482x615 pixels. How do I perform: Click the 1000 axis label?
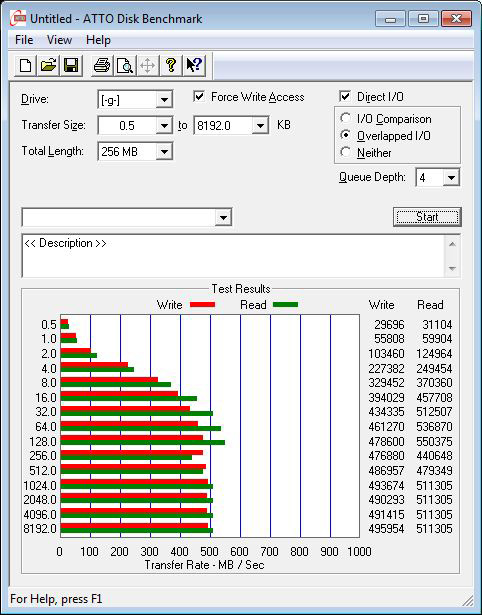(359, 551)
